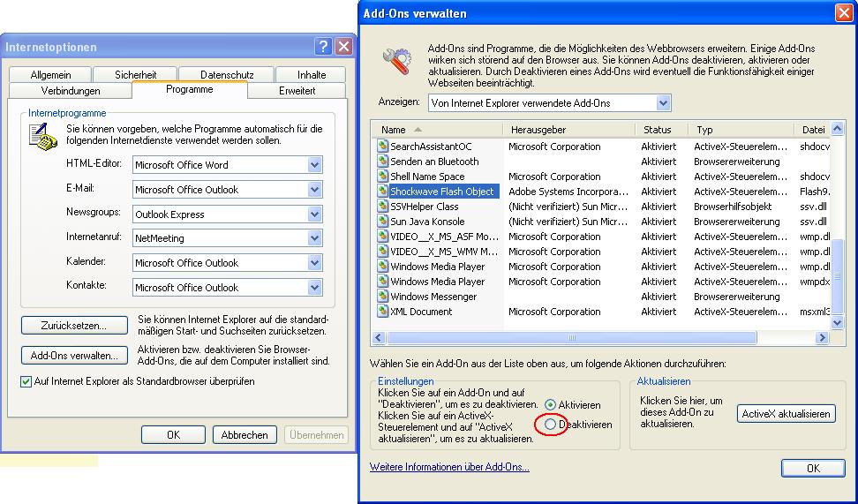Click the horizontal scrollbar left arrow
858x504 pixels.
[379, 338]
